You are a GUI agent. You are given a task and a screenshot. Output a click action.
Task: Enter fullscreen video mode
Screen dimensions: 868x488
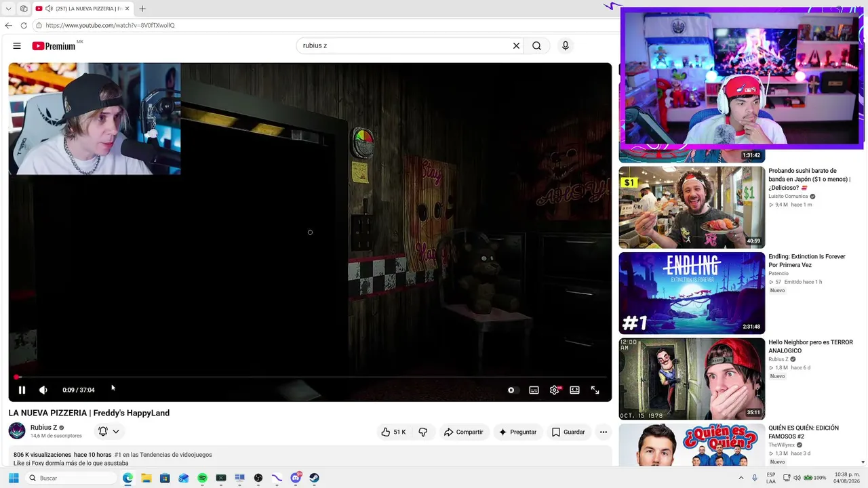595,390
